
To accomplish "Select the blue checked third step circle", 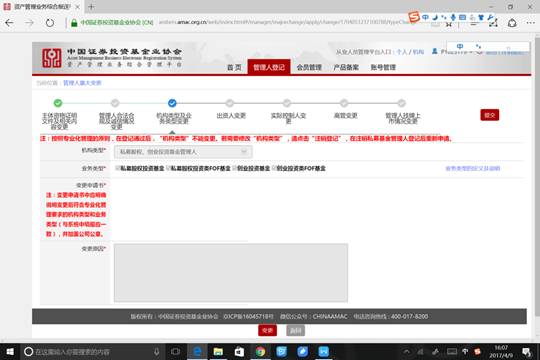I will [172, 103].
